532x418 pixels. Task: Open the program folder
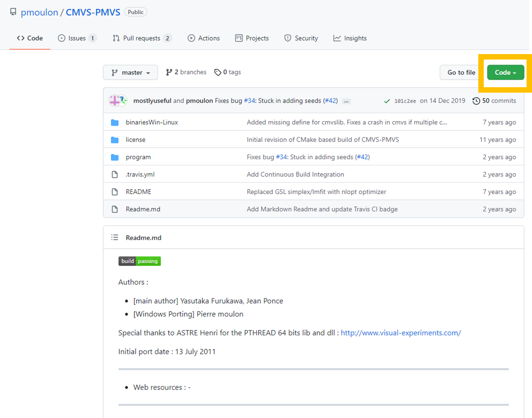(138, 157)
